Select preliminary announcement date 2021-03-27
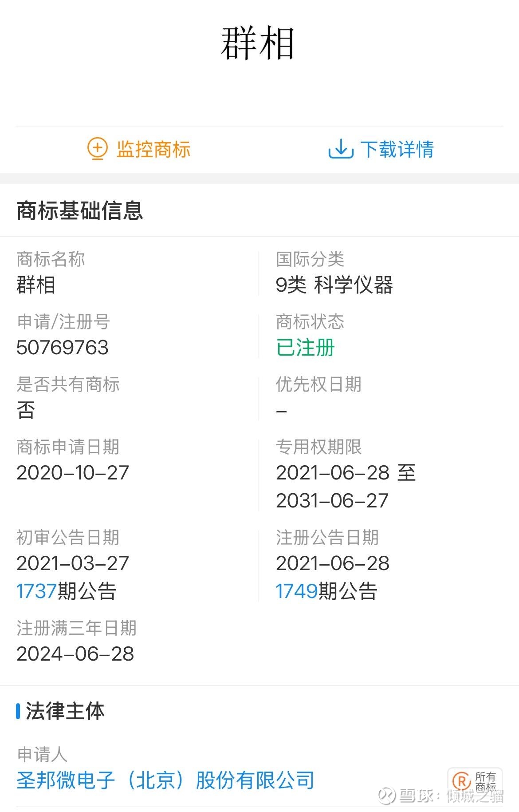Viewport: 519px width, 812px height. (73, 563)
